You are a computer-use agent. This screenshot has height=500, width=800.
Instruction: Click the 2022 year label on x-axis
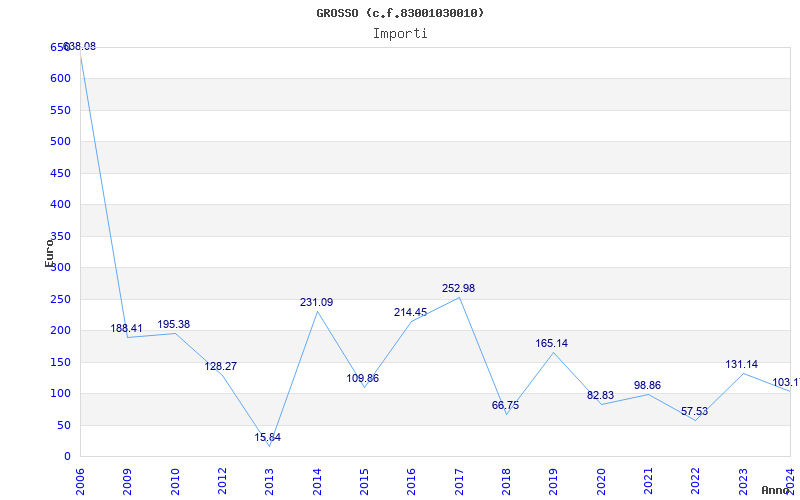[695, 482]
